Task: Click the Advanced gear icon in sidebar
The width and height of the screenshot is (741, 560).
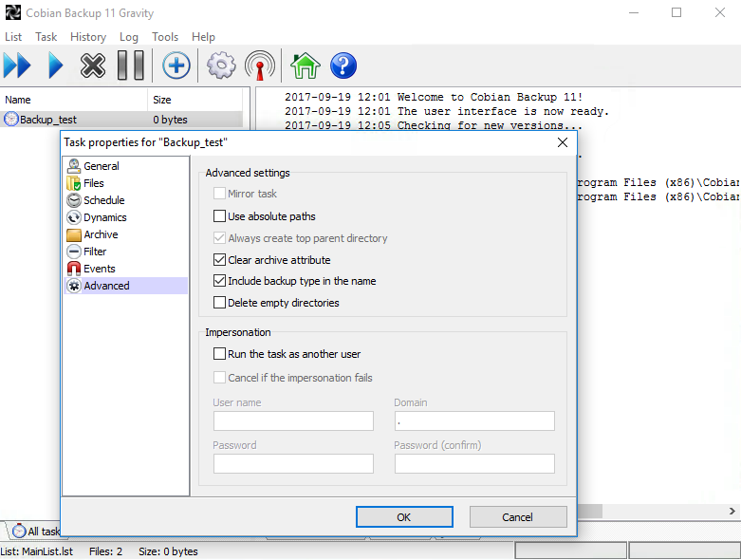Action: tap(74, 286)
